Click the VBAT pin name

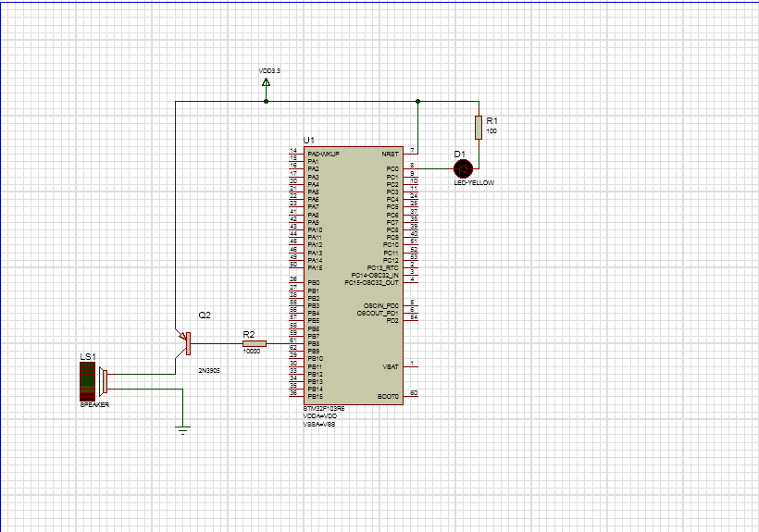[391, 366]
